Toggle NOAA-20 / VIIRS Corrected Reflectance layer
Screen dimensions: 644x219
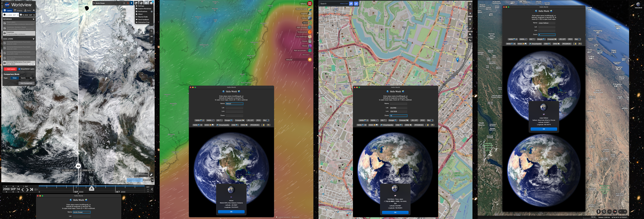click(x=5, y=48)
